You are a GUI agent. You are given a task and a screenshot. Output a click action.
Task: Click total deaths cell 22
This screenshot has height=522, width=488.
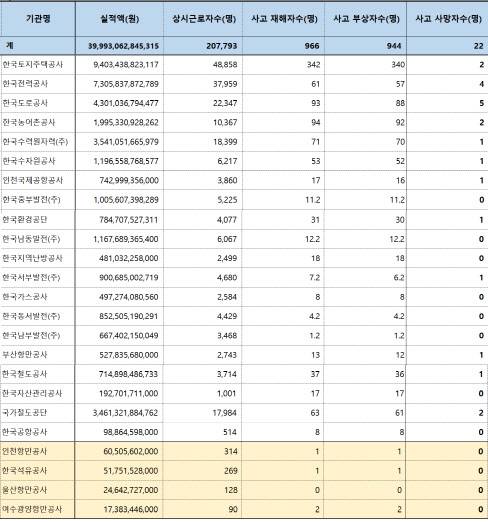pos(478,46)
